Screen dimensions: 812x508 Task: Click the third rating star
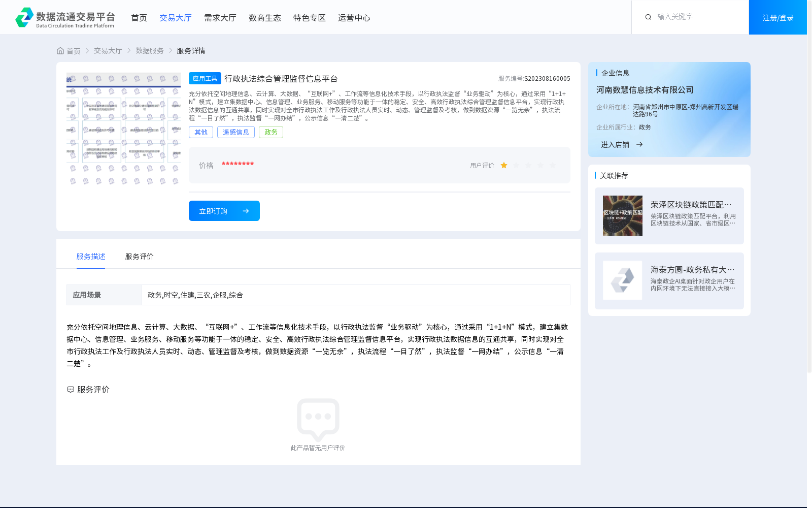tap(528, 165)
